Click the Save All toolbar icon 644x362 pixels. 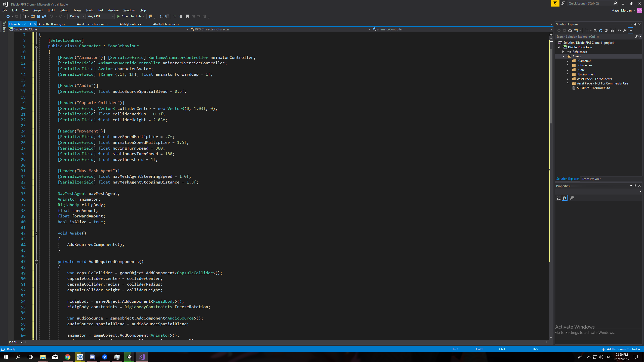pos(44,16)
